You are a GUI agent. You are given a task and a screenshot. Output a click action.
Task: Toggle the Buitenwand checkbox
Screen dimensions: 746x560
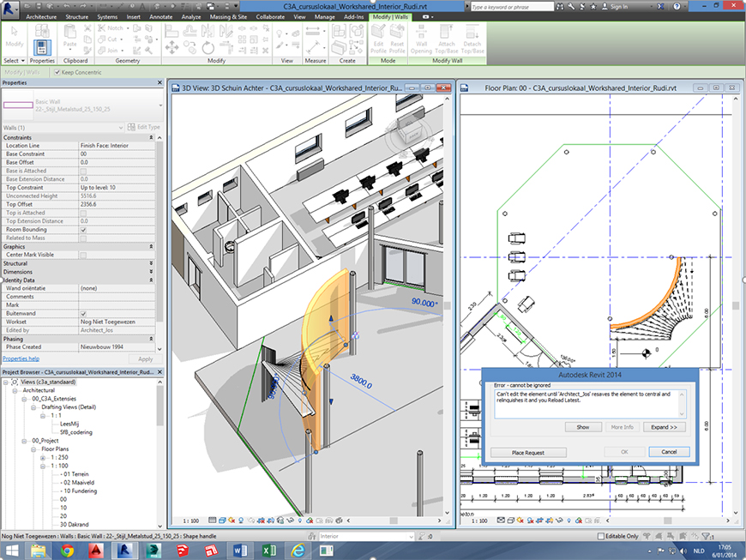(x=83, y=314)
